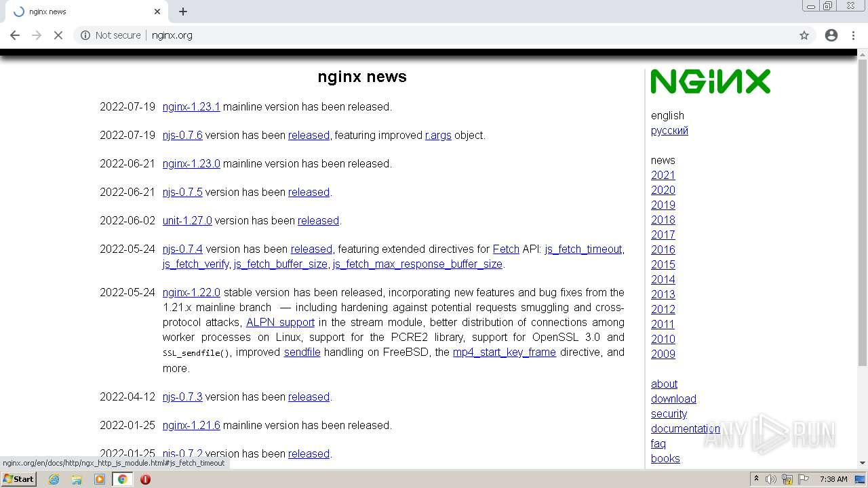Open the nginx-1.21.6 link
868x488 pixels.
click(x=191, y=425)
